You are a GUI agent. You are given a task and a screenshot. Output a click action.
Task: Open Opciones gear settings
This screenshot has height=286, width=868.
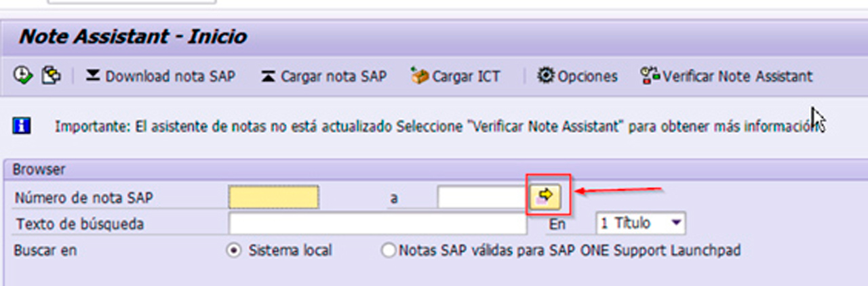tap(577, 77)
